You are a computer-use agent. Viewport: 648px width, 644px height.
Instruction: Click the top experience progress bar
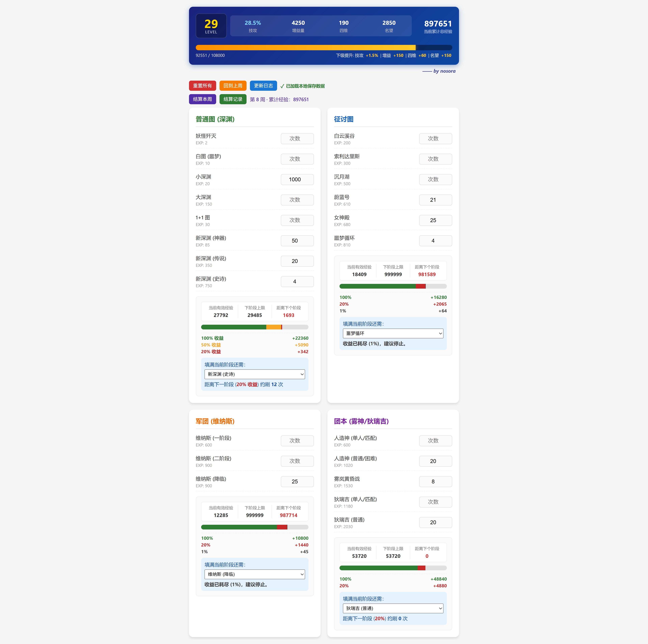pos(324,48)
